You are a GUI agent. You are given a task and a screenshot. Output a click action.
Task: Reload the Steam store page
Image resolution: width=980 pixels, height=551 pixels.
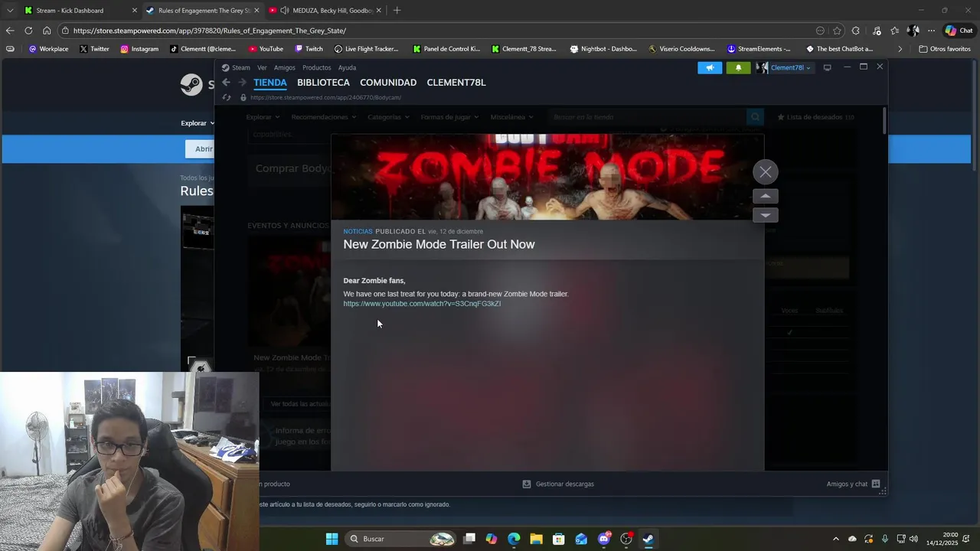[x=226, y=98]
